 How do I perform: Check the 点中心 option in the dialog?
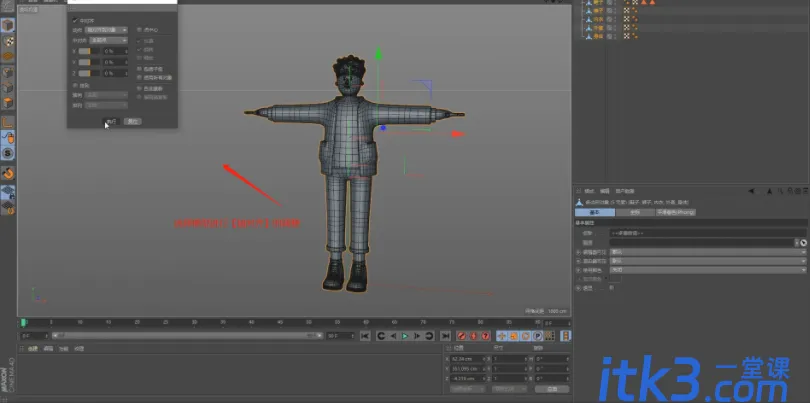(139, 30)
